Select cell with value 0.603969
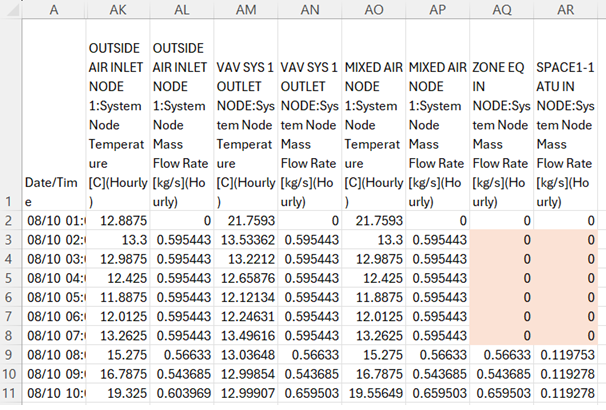This screenshot has width=606, height=410. [182, 393]
